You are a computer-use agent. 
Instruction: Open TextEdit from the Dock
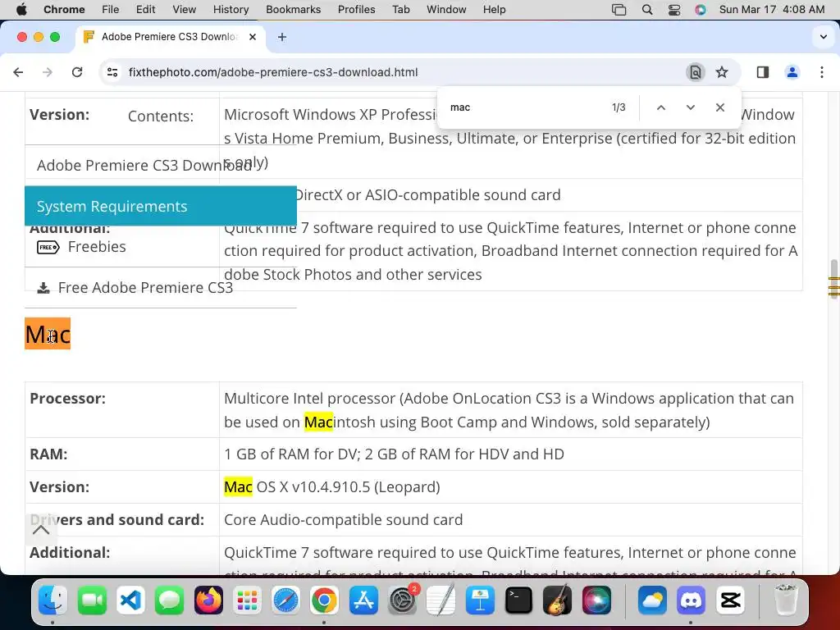(x=441, y=600)
